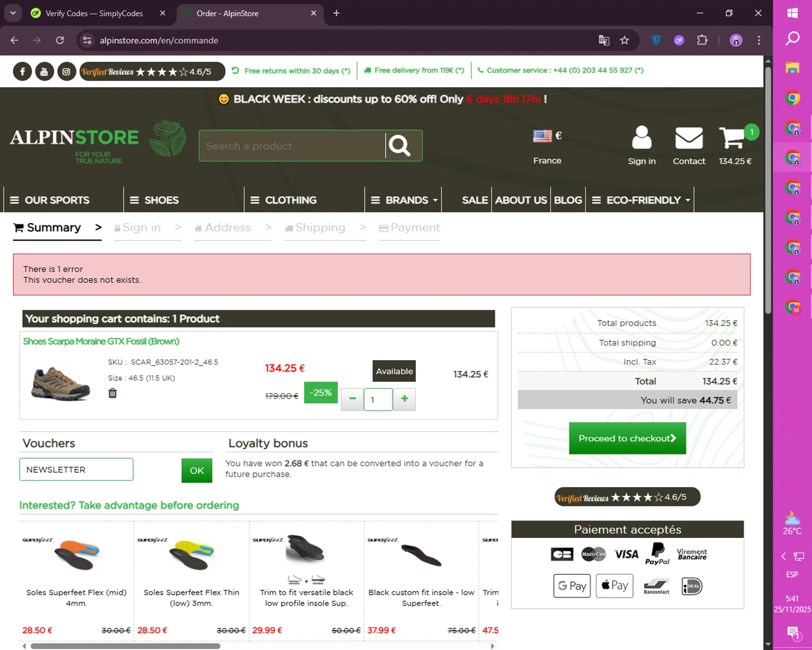Open Windows search from taskbar

coord(793,38)
